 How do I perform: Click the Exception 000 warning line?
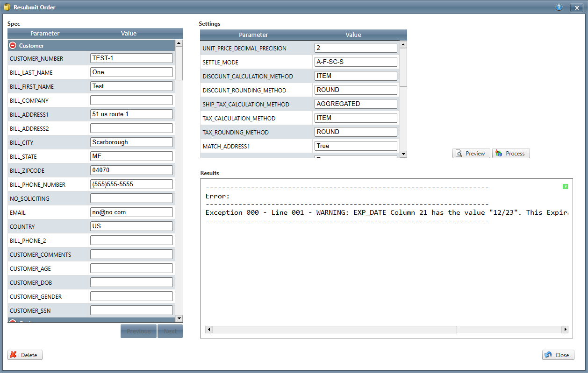tap(387, 212)
